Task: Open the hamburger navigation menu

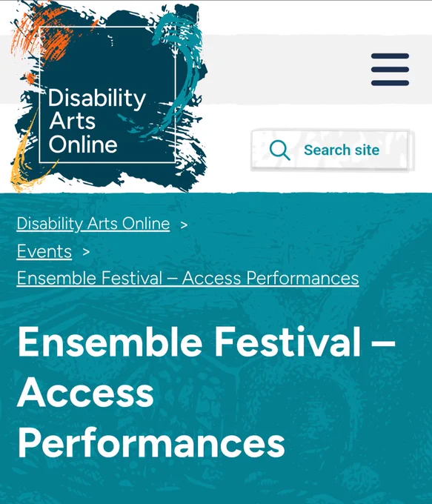Action: click(390, 70)
